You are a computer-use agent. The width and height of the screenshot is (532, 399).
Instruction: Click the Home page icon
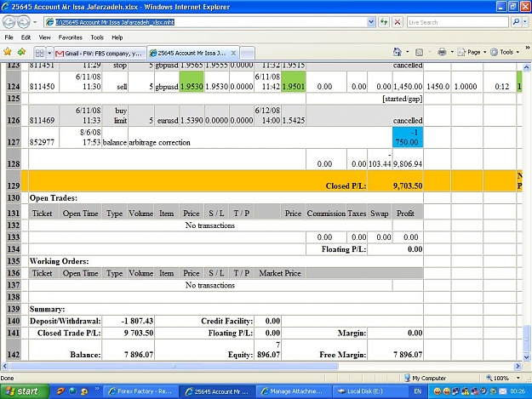(398, 52)
